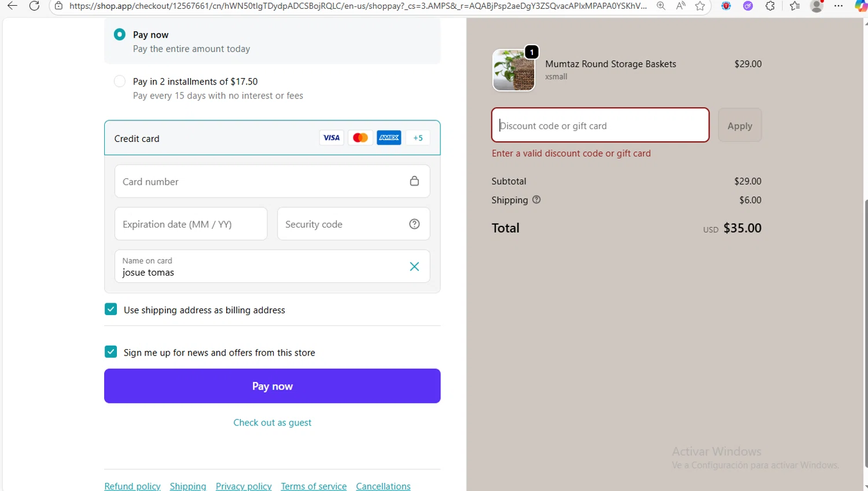Select the Pay now radio option
Image resolution: width=868 pixels, height=491 pixels.
click(120, 34)
